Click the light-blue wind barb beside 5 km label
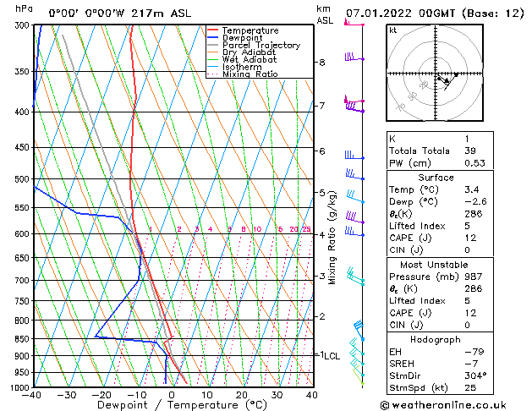The image size is (532, 411). pyautogui.click(x=355, y=197)
